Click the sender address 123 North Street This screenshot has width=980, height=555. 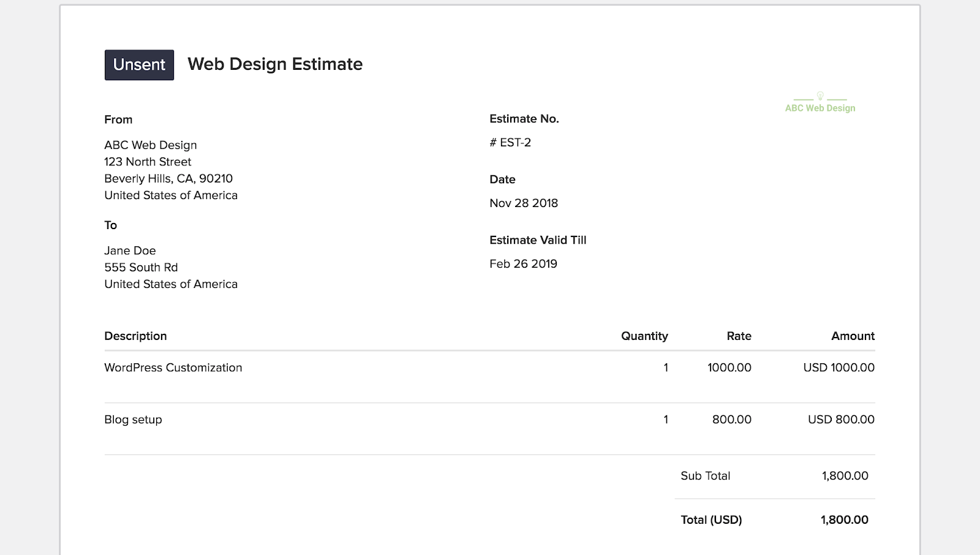(147, 162)
